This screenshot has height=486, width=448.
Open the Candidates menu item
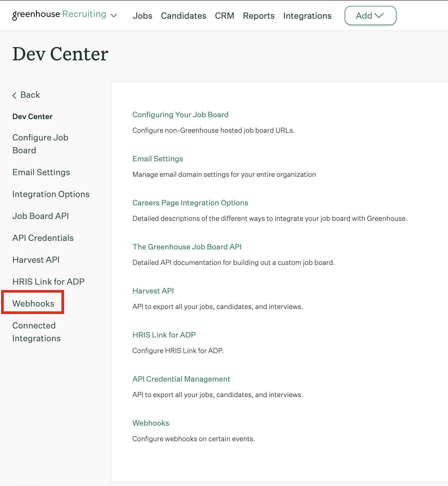click(184, 16)
